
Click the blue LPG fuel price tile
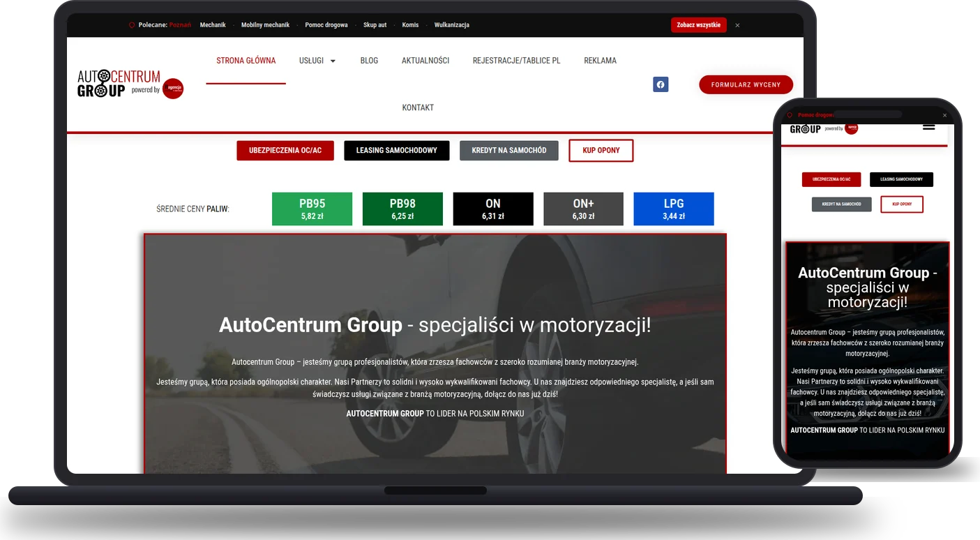click(x=674, y=209)
